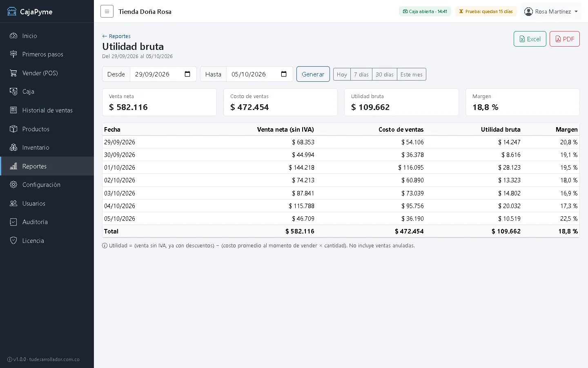Click the Desde date input 29/09/2026
Image resolution: width=588 pixels, height=368 pixels.
pos(163,74)
